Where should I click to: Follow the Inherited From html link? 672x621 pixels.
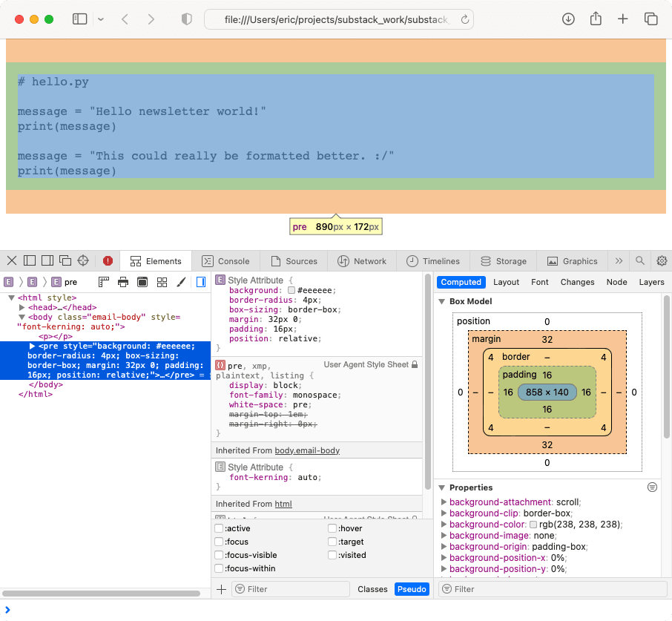(x=283, y=504)
